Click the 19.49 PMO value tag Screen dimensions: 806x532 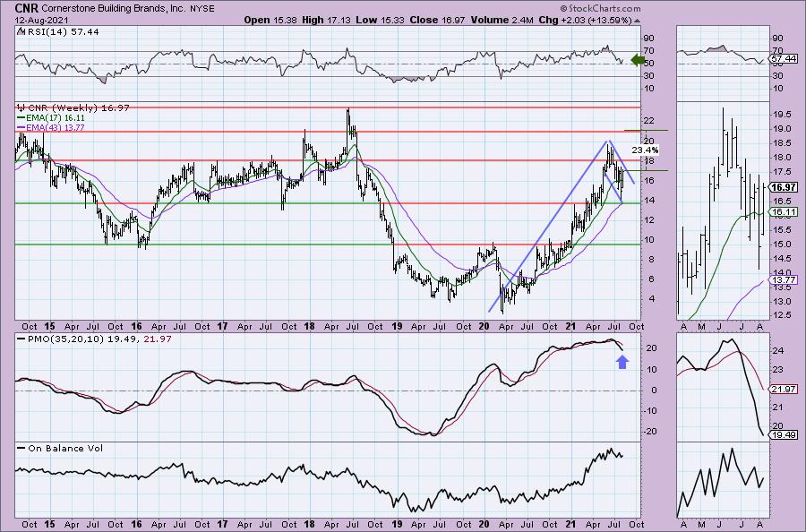(784, 435)
